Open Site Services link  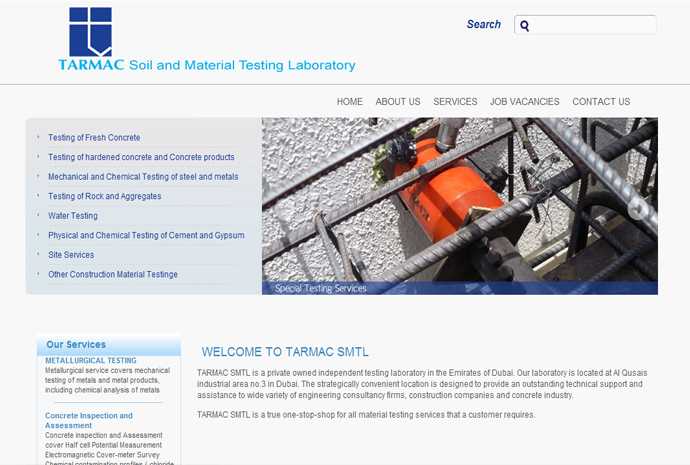pyautogui.click(x=71, y=255)
